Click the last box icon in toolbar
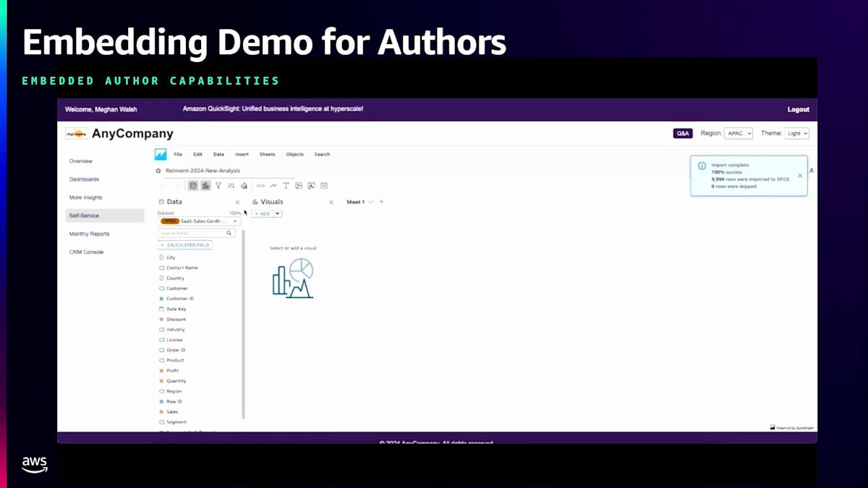Viewport: 868px width, 488px height. coord(324,186)
